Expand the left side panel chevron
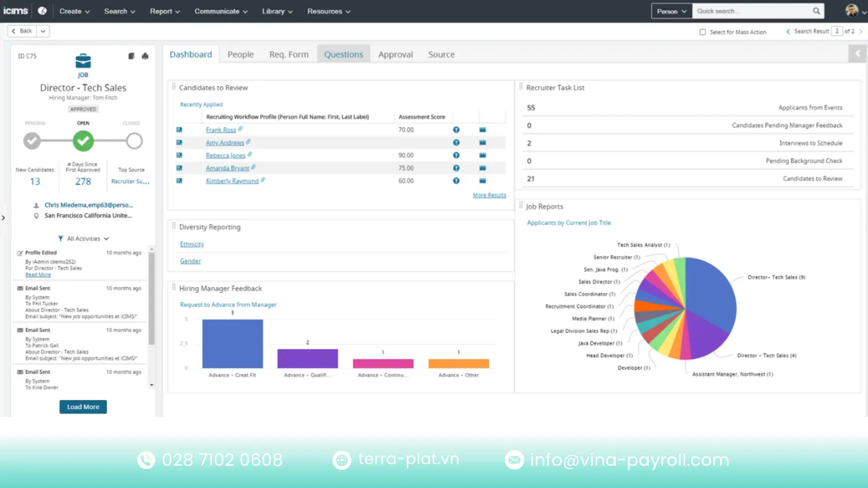The image size is (868, 488). pos(3,218)
